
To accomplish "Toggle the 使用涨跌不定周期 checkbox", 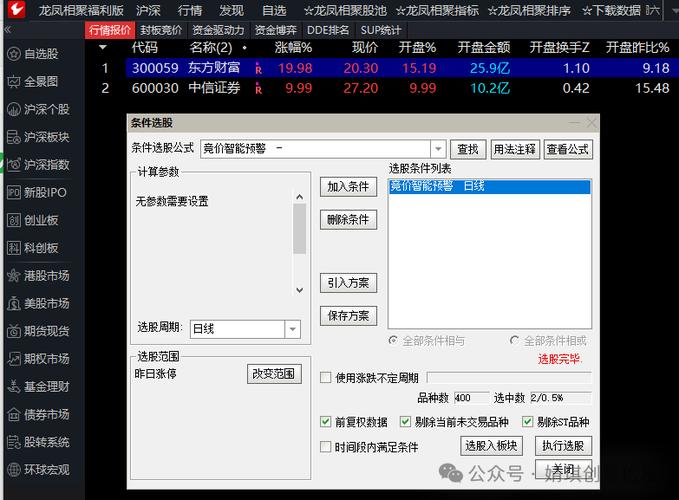I will tap(325, 377).
